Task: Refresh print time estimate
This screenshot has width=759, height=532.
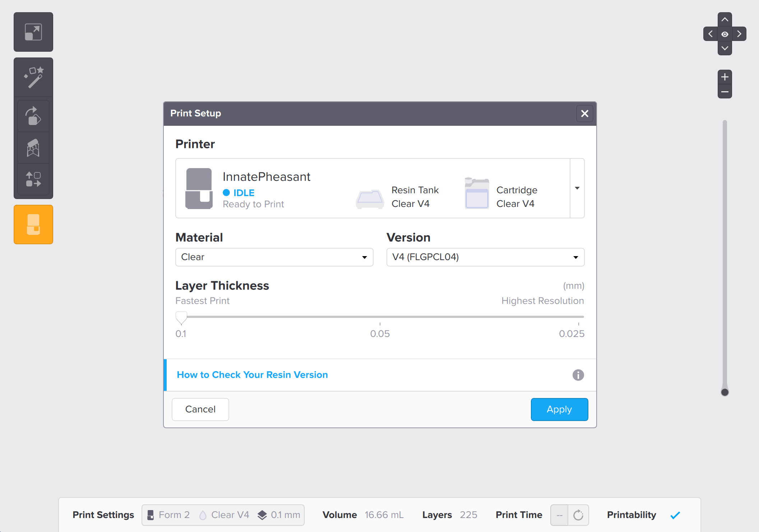Action: (578, 515)
